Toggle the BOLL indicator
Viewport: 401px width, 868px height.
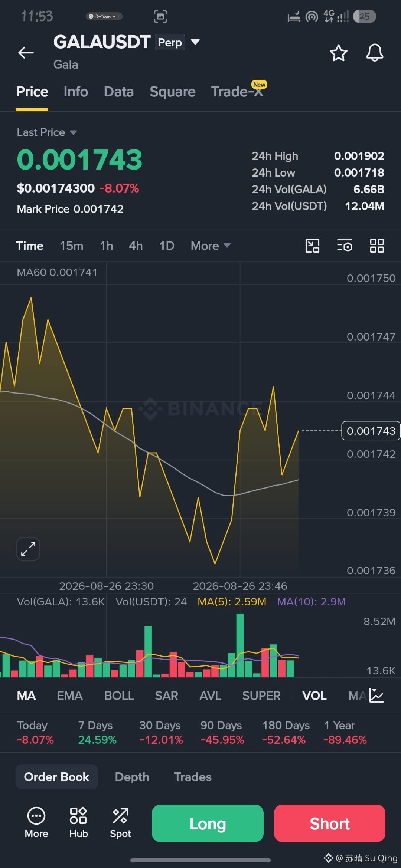click(x=119, y=696)
